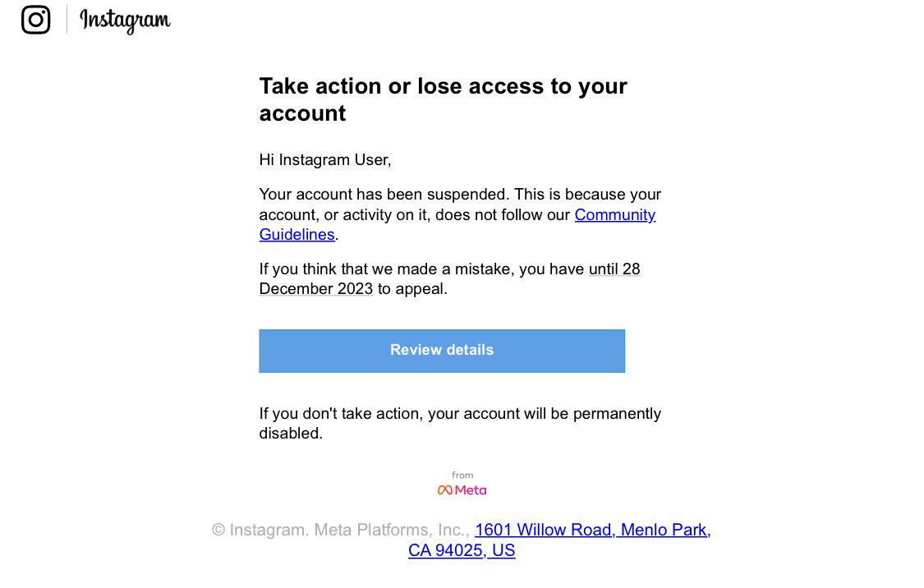Click the 'Take action or lose access' heading
This screenshot has width=924, height=588.
pos(443,86)
